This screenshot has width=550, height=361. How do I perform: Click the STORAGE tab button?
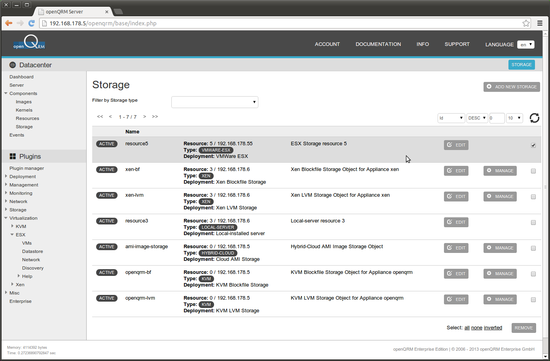point(522,65)
